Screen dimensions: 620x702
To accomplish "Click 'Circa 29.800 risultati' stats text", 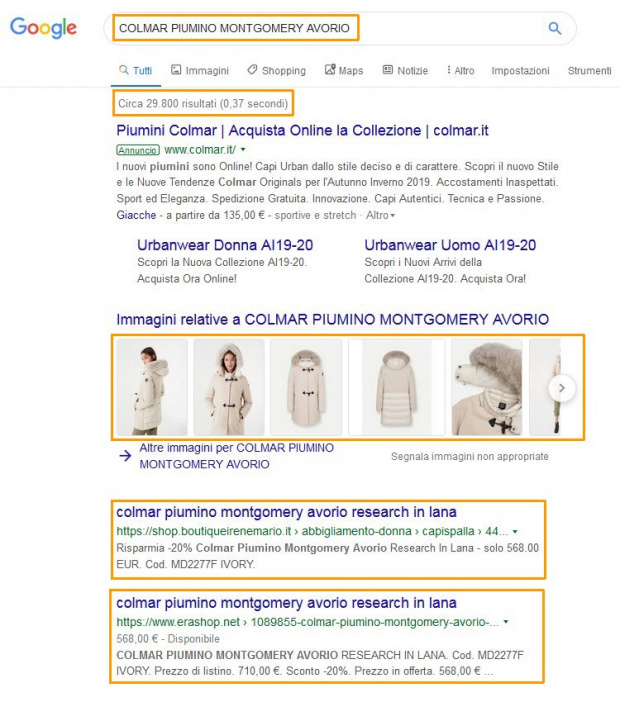I will (203, 103).
